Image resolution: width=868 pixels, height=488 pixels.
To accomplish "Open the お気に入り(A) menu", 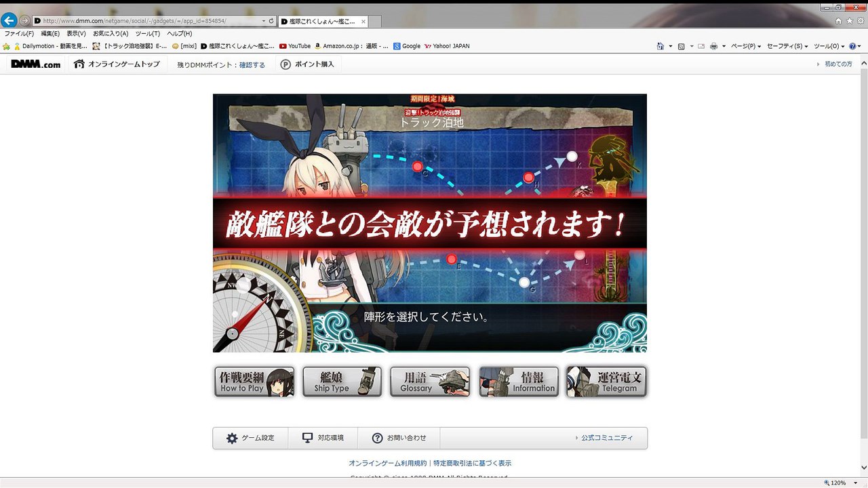I will click(x=111, y=33).
